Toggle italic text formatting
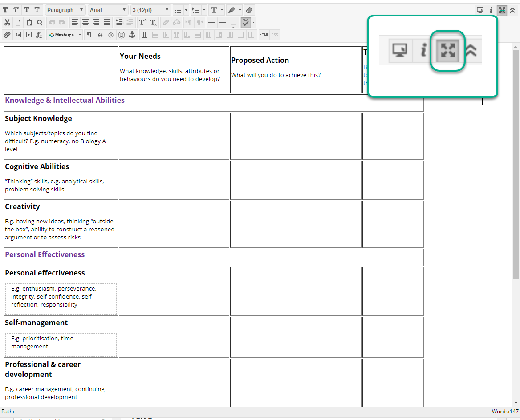 pyautogui.click(x=16, y=10)
